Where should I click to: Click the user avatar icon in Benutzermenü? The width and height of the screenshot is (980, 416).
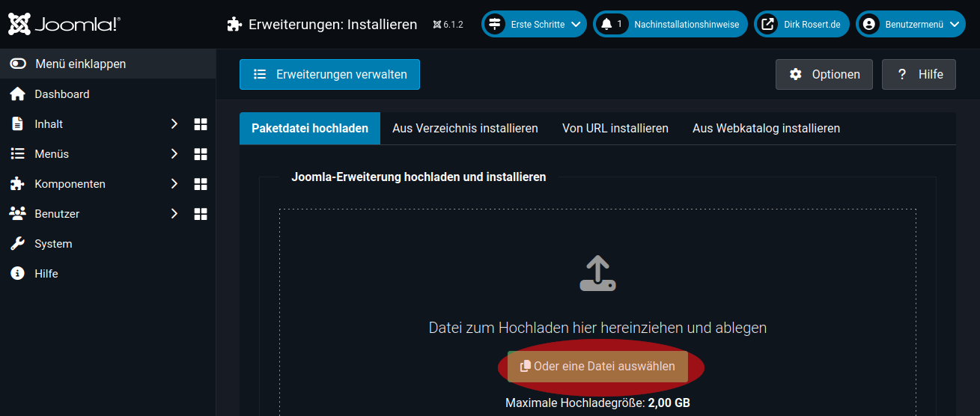869,25
